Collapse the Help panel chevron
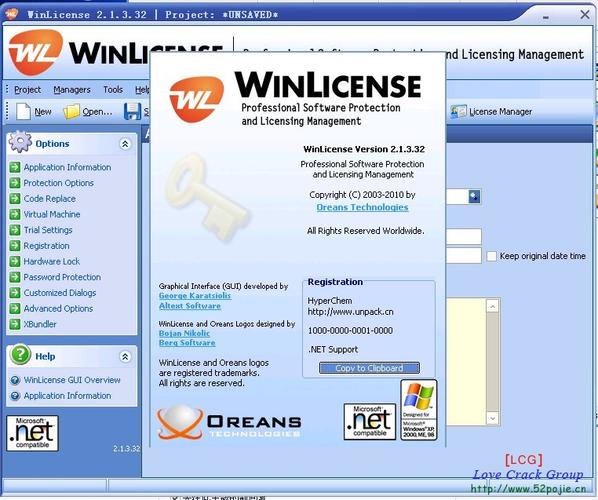Screen dimensions: 598x500 click(x=125, y=357)
